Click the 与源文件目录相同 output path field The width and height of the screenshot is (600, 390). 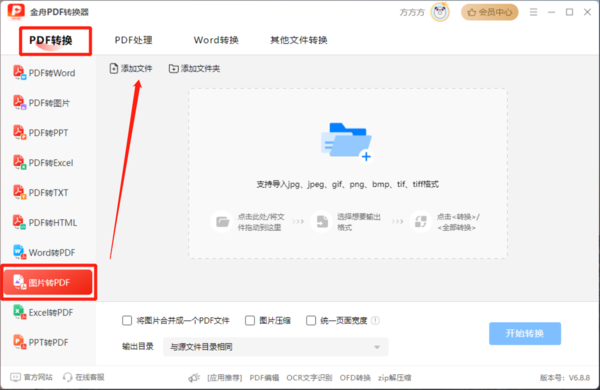276,347
